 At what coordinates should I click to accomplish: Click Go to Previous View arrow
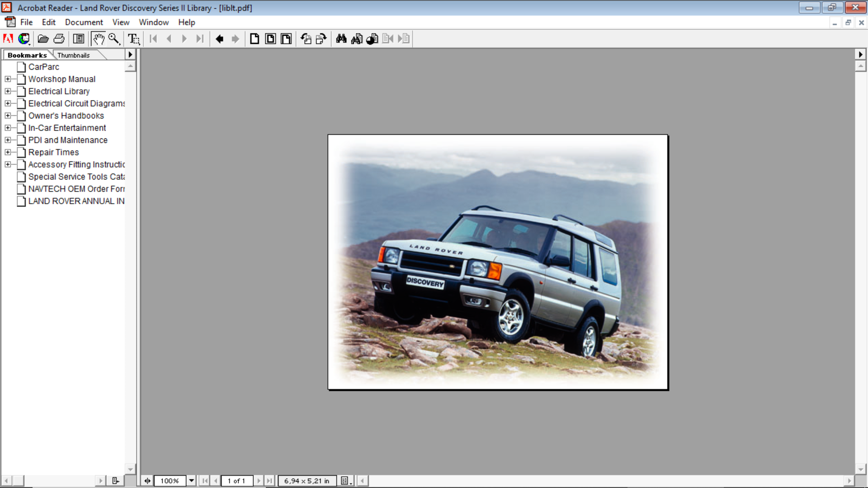pos(220,39)
